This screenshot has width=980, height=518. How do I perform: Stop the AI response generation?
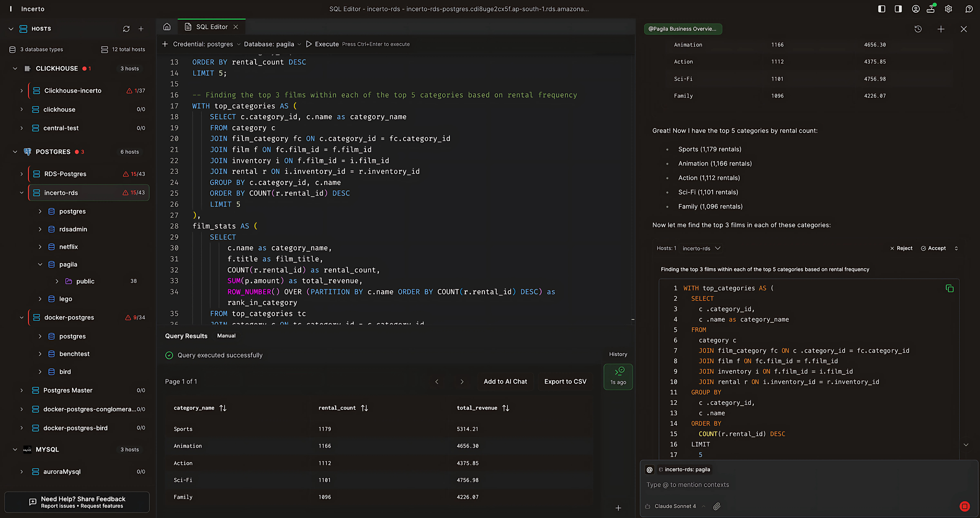coord(964,506)
